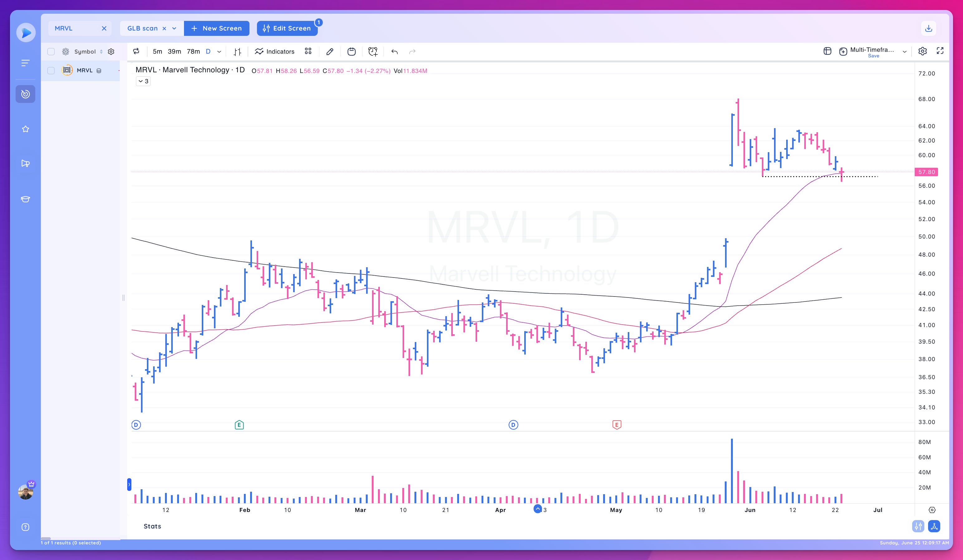Viewport: 963px width, 560px height.
Task: Click the panel divider handle
Action: click(123, 297)
